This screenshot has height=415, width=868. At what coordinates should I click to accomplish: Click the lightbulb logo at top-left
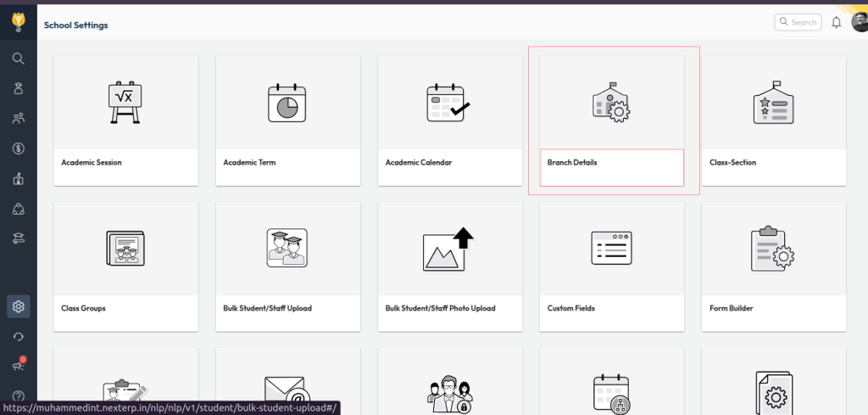[18, 20]
